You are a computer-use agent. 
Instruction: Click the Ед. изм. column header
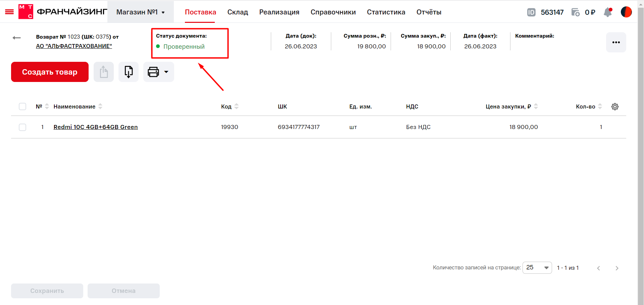pyautogui.click(x=360, y=106)
